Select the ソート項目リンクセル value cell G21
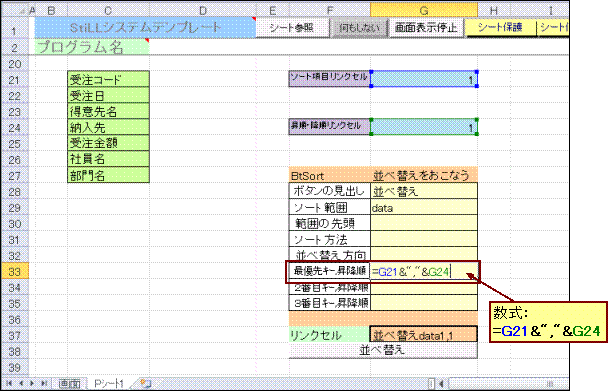This screenshot has height=391, width=608. tap(424, 79)
